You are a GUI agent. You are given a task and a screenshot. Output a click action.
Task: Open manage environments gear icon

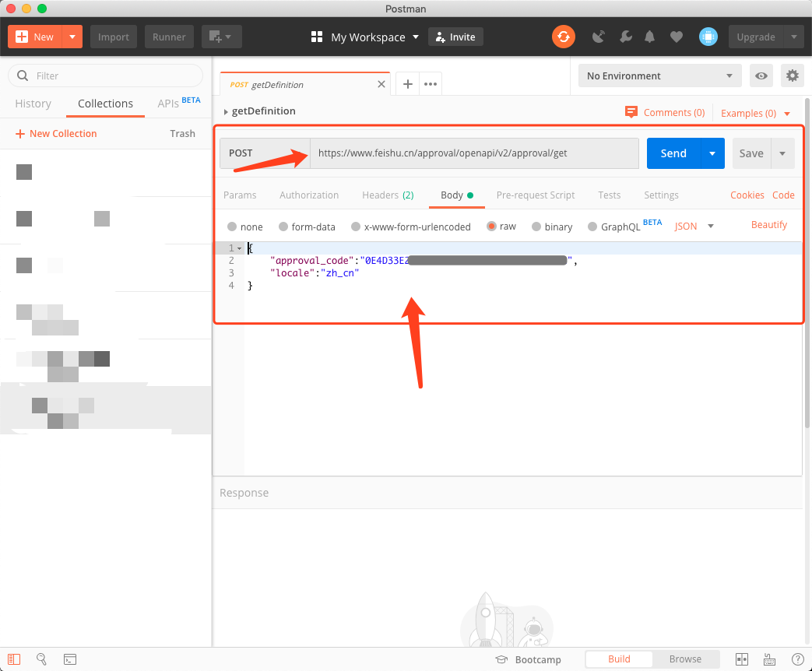tap(792, 76)
